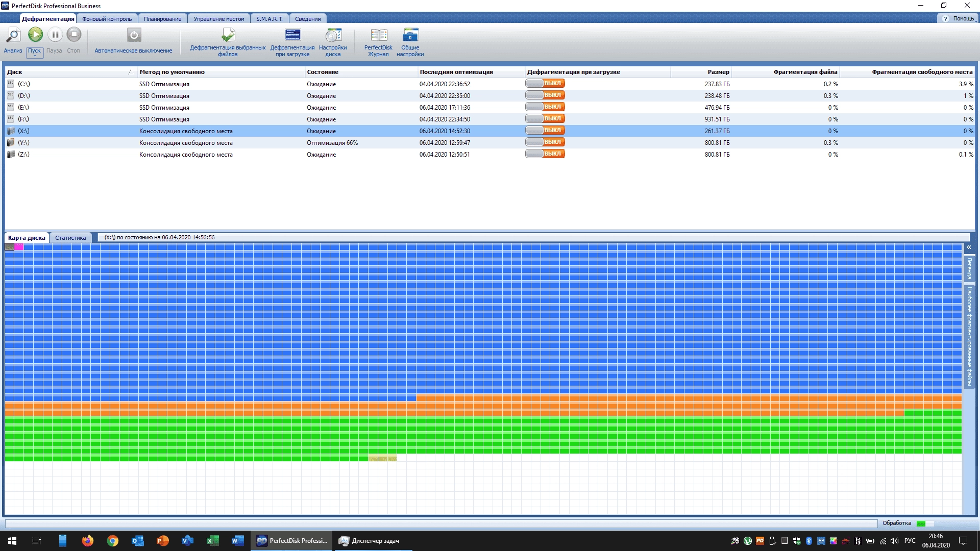Launch Chrome from the taskbar
Viewport: 980px width, 551px height.
(x=113, y=541)
